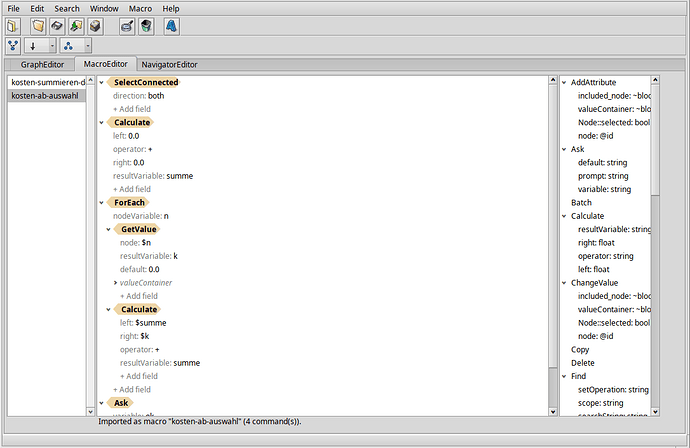Click the node: $n field
The image size is (690, 448).
click(x=135, y=242)
